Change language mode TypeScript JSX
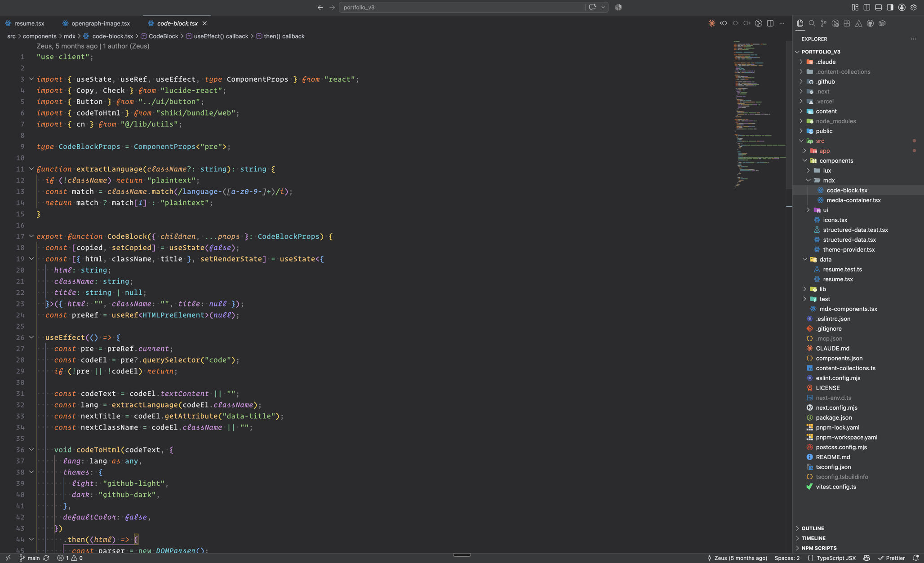This screenshot has height=563, width=924. (x=836, y=558)
